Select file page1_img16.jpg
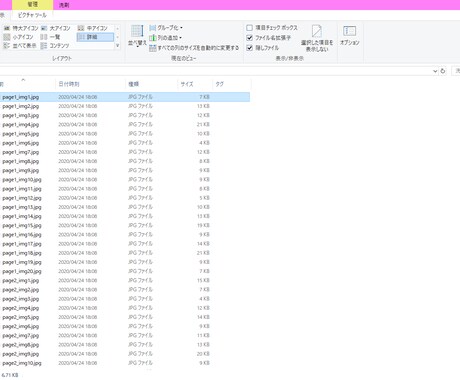 tap(125, 235)
